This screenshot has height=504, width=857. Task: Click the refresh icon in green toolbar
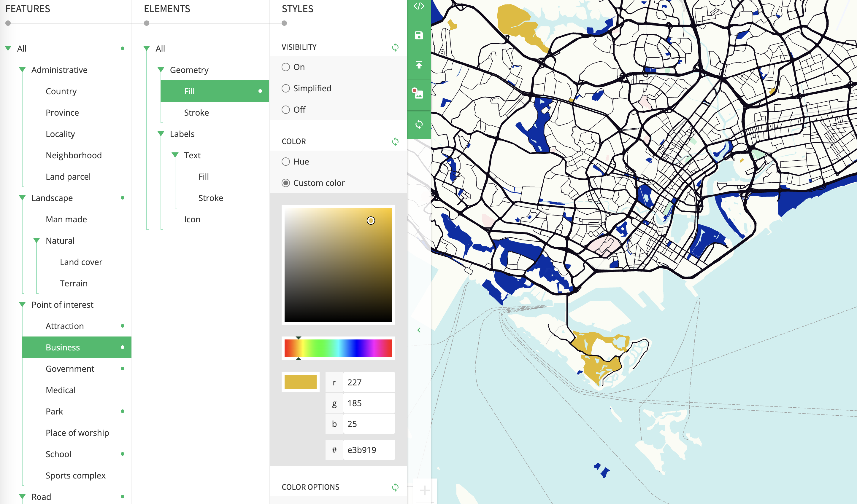[x=419, y=124]
